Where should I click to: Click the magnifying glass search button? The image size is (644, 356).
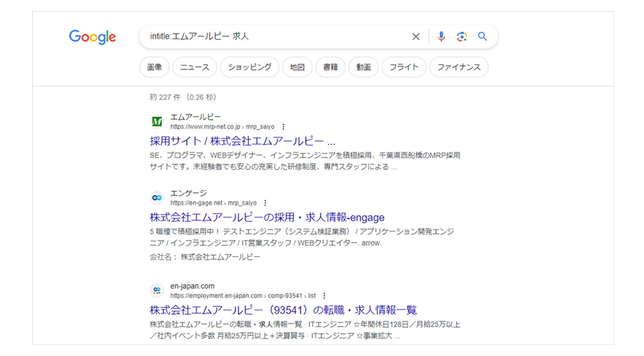[x=482, y=36]
